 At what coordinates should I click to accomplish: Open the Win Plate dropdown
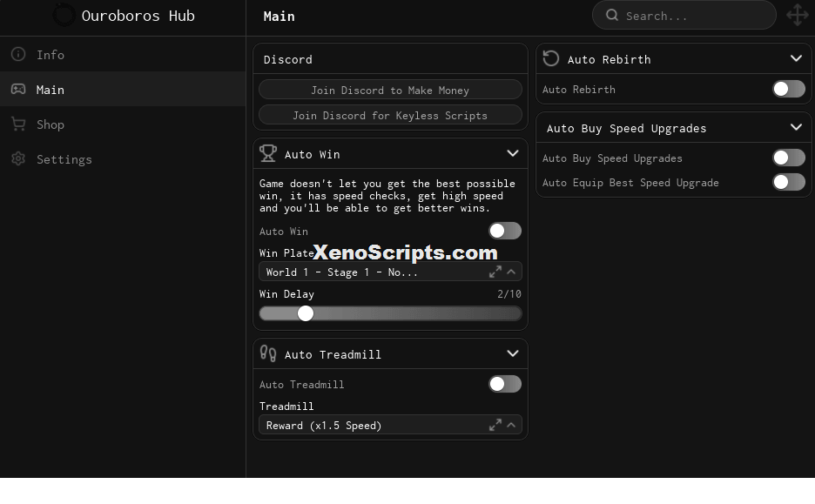click(390, 272)
